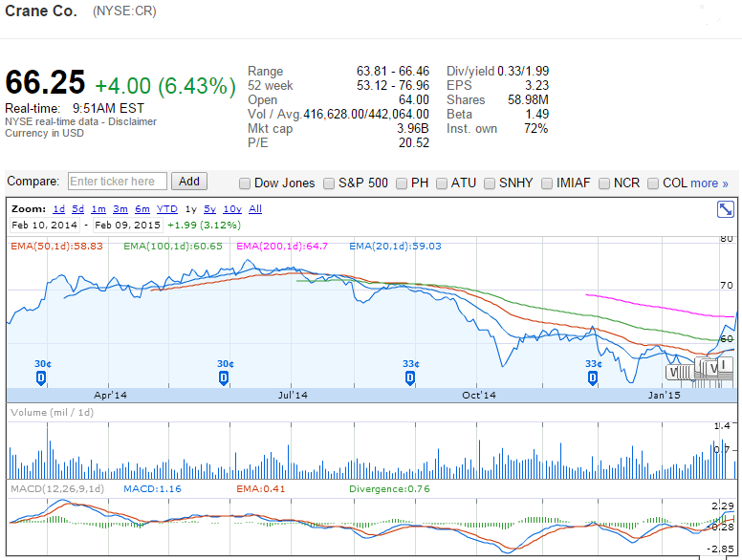Edit the start date Feb 10, 2014
Screen dimensions: 742x560
tap(45, 226)
